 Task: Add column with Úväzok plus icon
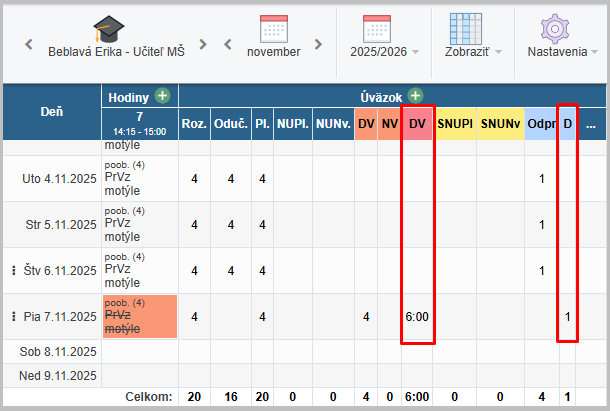(x=415, y=97)
